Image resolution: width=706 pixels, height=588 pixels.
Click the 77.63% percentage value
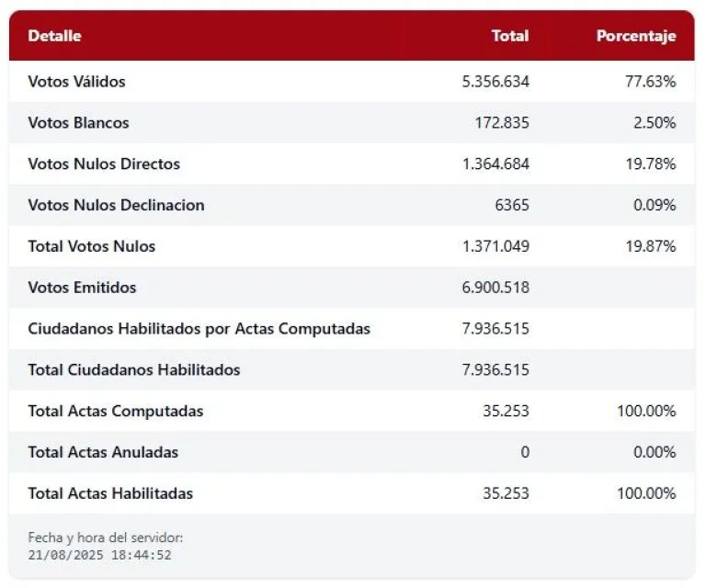click(x=650, y=82)
